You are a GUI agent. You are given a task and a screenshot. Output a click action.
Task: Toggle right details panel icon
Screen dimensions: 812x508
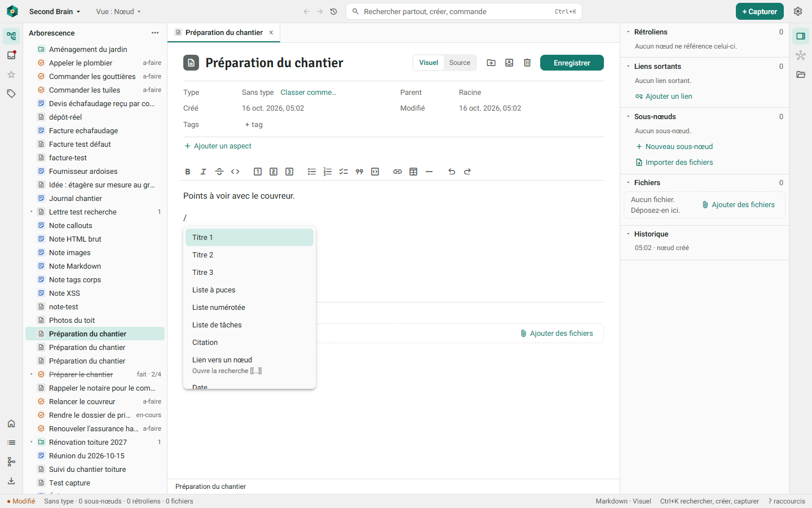(801, 36)
